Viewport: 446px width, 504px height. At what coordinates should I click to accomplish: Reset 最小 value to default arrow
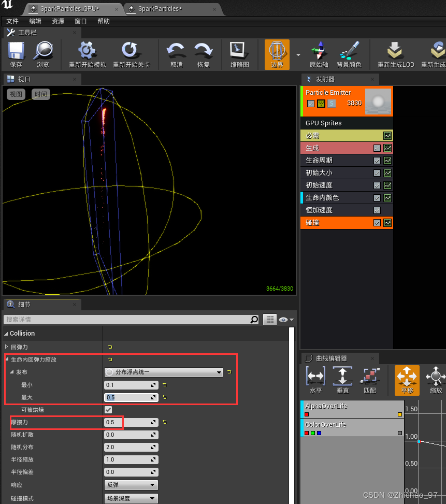[165, 385]
